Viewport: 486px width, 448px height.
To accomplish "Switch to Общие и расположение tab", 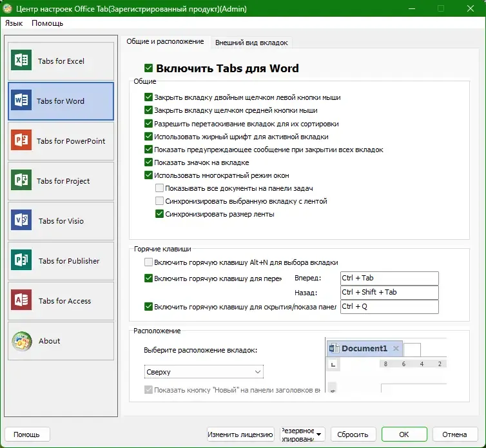I will pos(165,41).
